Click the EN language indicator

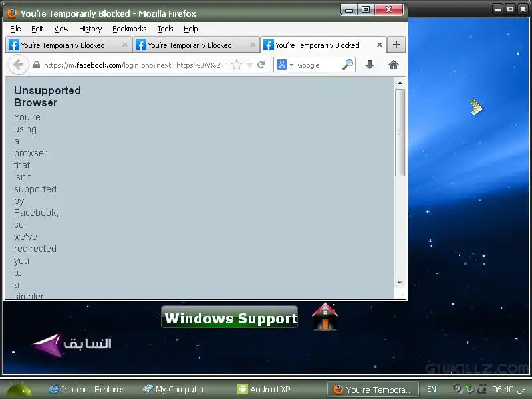(432, 390)
